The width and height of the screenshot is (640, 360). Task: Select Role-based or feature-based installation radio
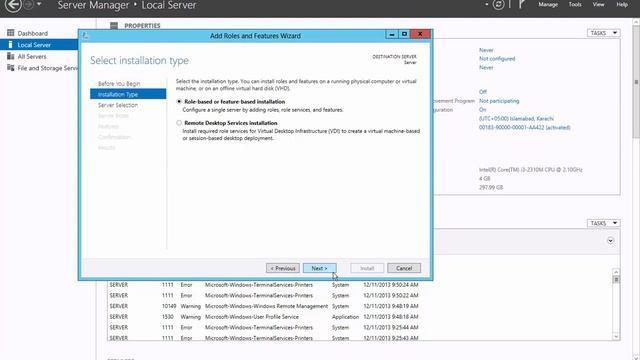[179, 101]
